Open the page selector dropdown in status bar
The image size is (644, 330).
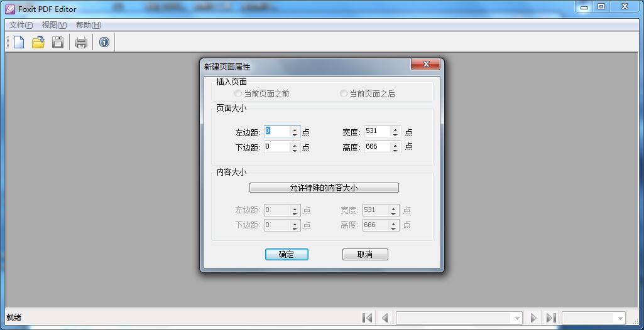(516, 318)
